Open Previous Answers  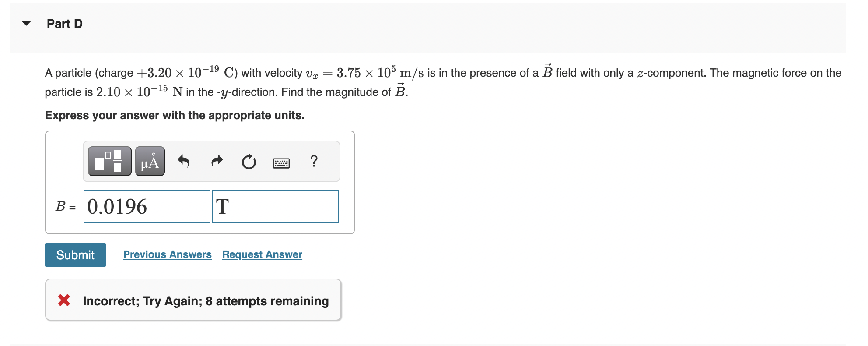point(167,254)
